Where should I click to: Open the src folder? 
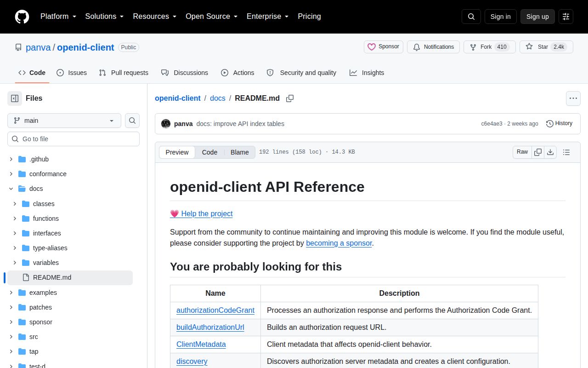tap(34, 337)
